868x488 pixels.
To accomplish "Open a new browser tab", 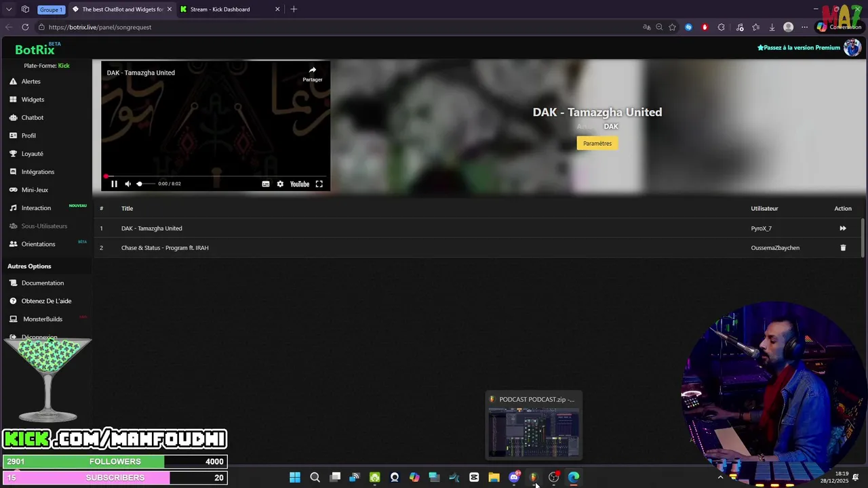I will [294, 9].
